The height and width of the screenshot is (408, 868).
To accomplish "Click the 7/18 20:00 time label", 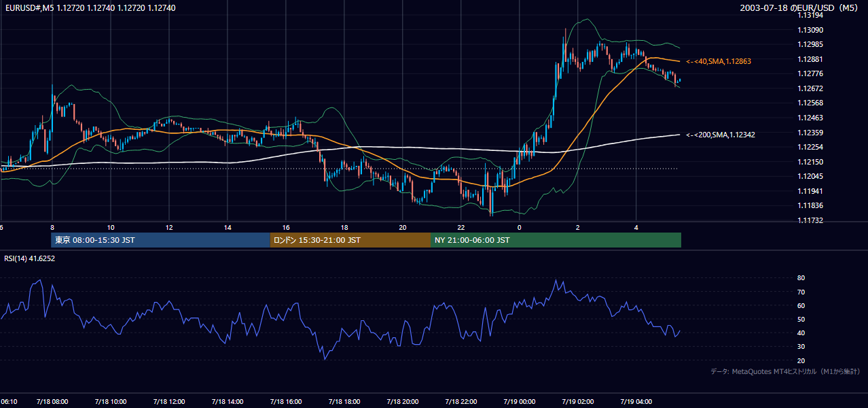I will pos(403,402).
